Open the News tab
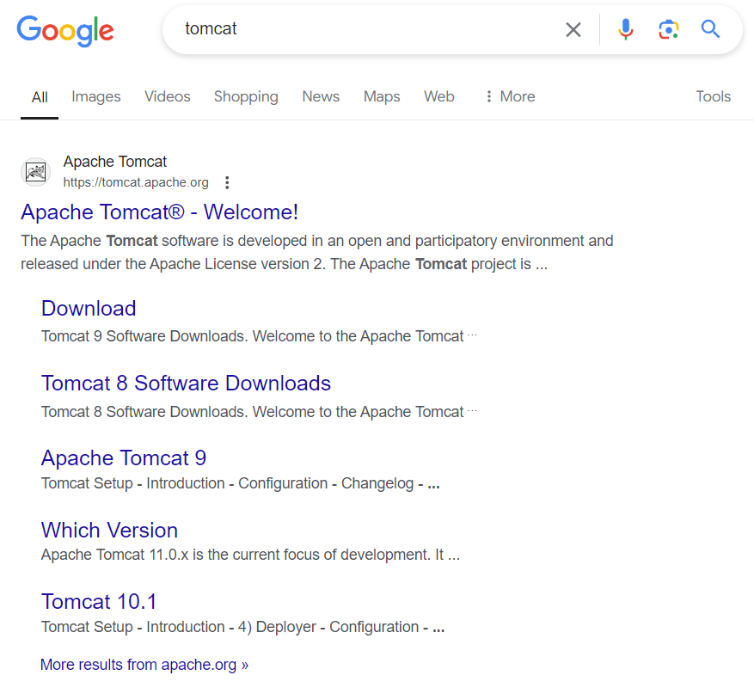 click(321, 96)
